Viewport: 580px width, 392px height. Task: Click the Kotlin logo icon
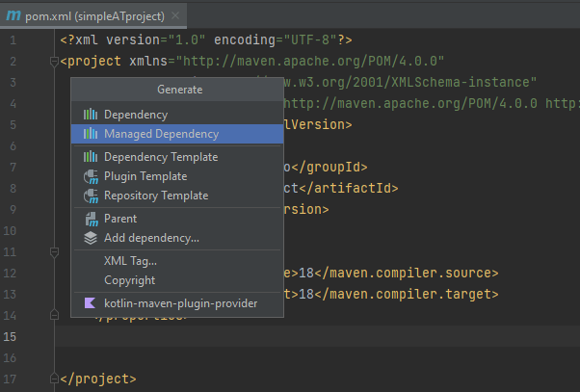(x=90, y=303)
